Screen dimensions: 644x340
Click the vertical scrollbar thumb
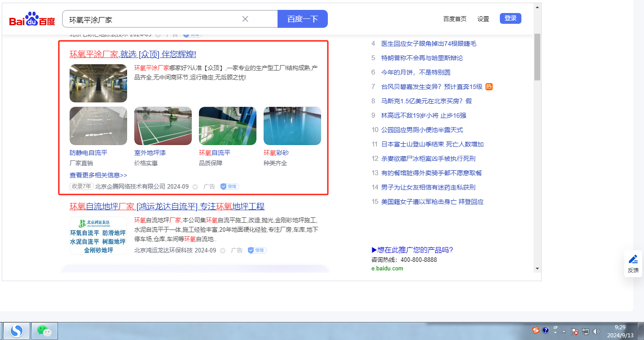point(537,57)
